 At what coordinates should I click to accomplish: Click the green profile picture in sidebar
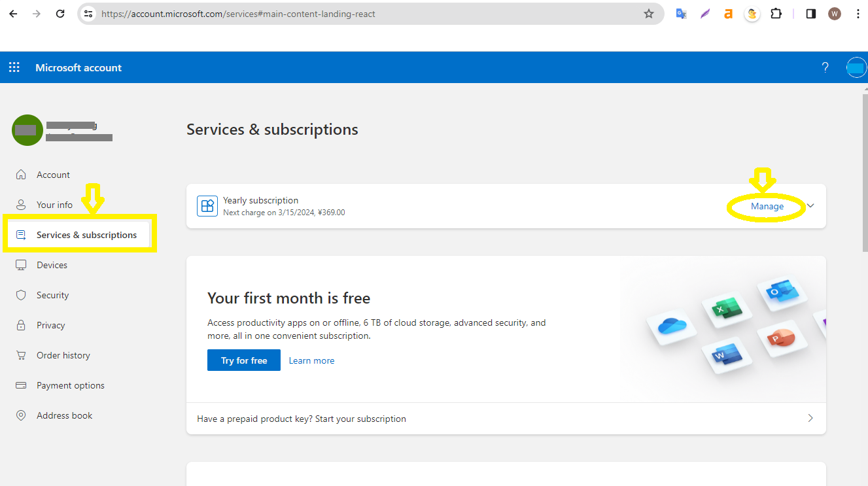[x=27, y=130]
